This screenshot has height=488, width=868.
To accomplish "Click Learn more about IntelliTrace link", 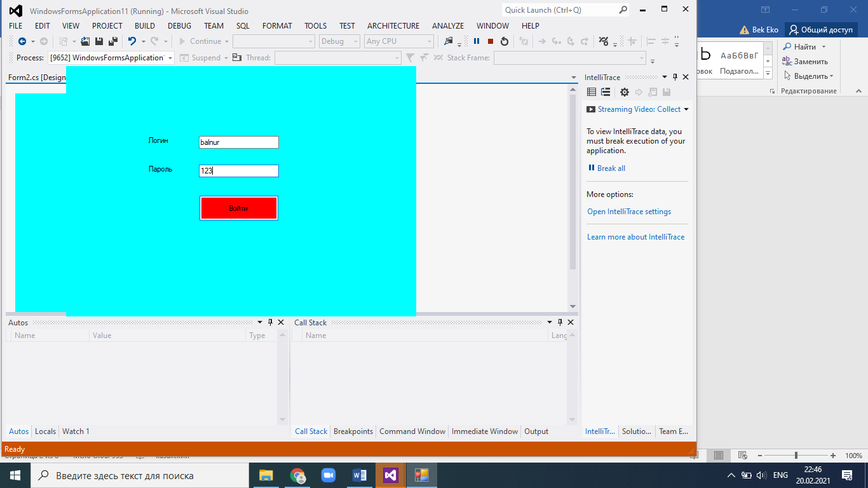I will [635, 237].
